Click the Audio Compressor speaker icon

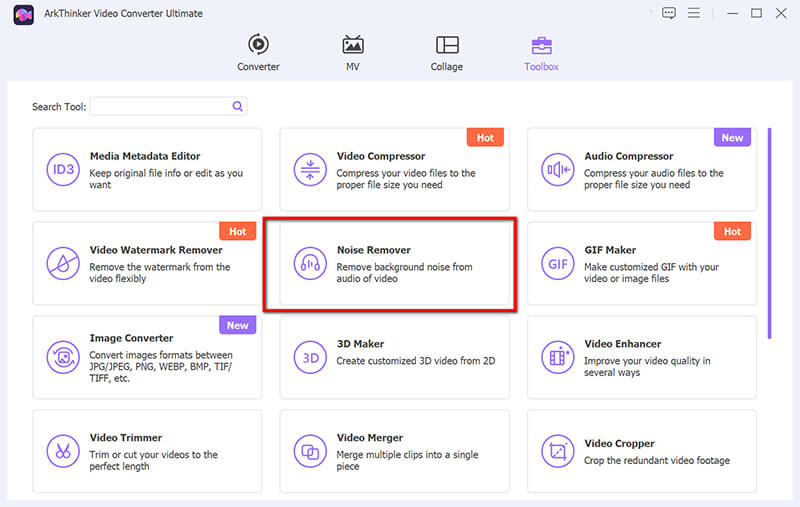(x=558, y=169)
